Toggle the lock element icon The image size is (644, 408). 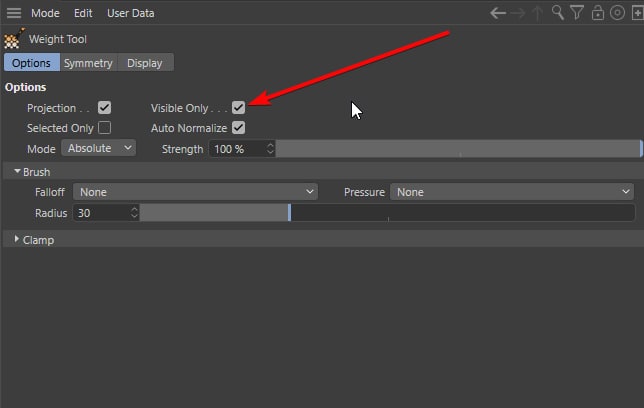(x=598, y=13)
